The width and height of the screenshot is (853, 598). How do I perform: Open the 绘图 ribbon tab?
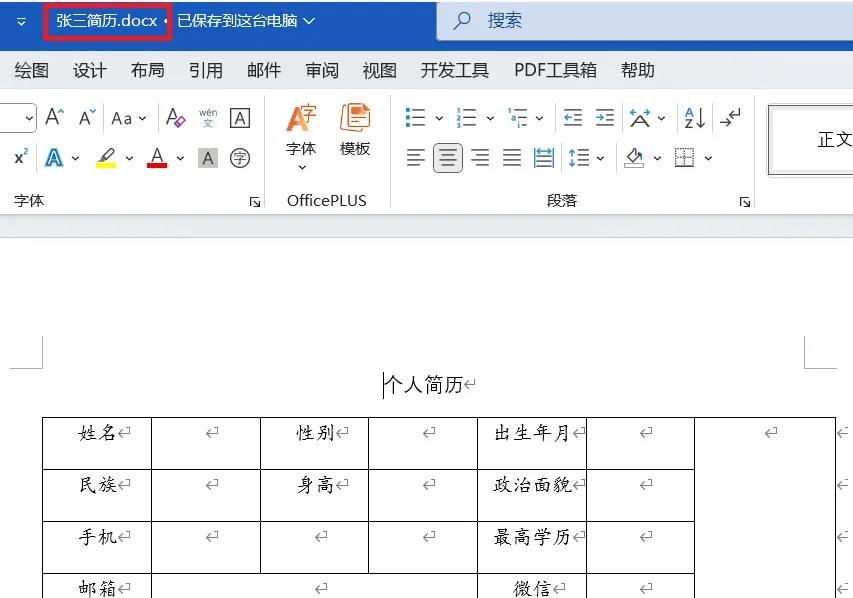(32, 70)
